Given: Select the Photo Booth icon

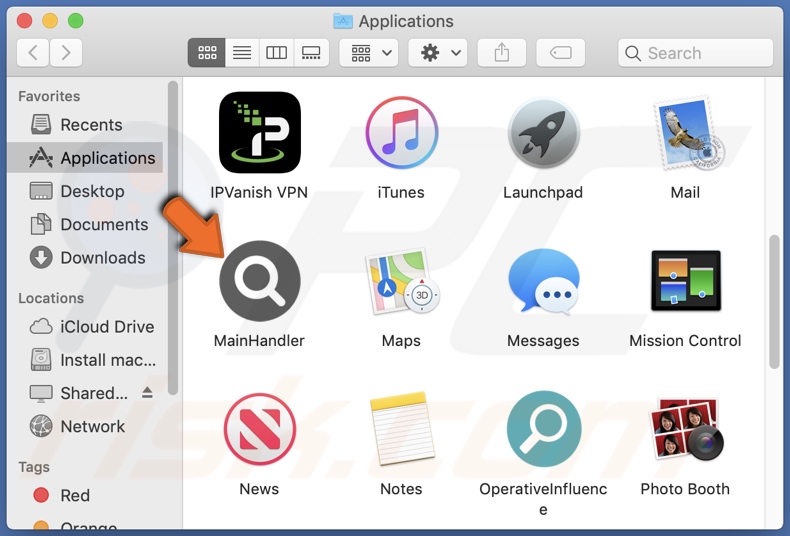Looking at the screenshot, I should coord(687,429).
